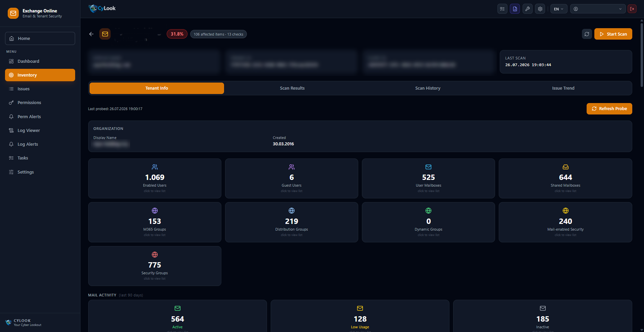
Task: Click the Created date 30.03.2016
Action: [x=283, y=144]
